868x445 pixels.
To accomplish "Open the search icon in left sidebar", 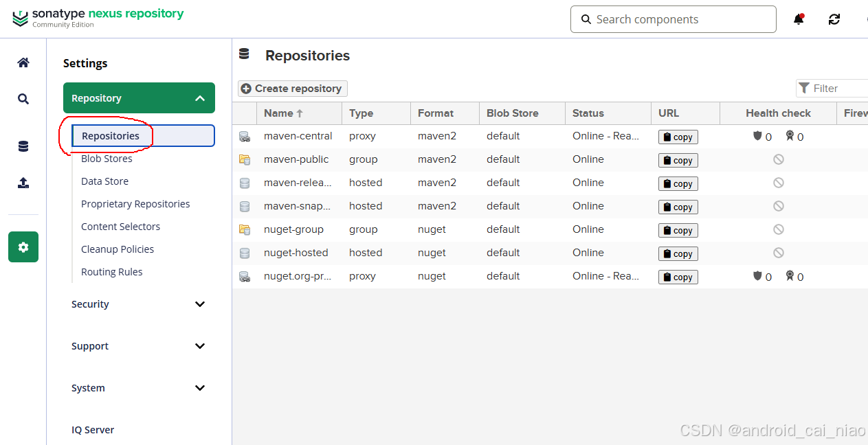I will 23,99.
